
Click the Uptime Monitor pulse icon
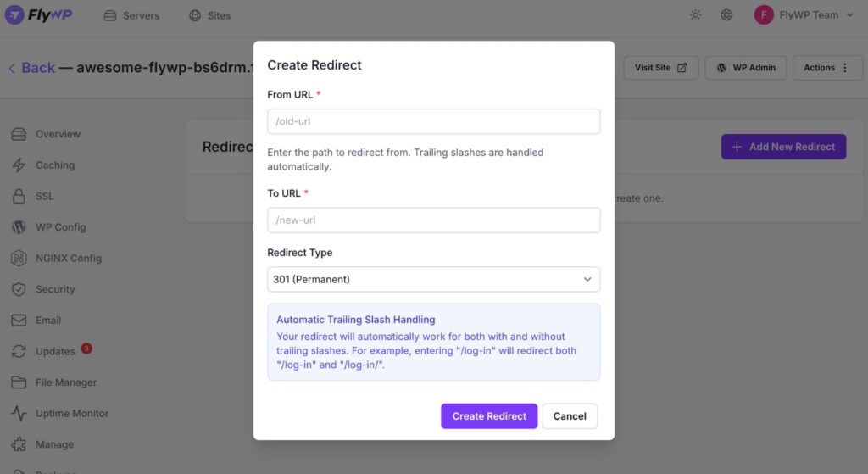pos(19,413)
